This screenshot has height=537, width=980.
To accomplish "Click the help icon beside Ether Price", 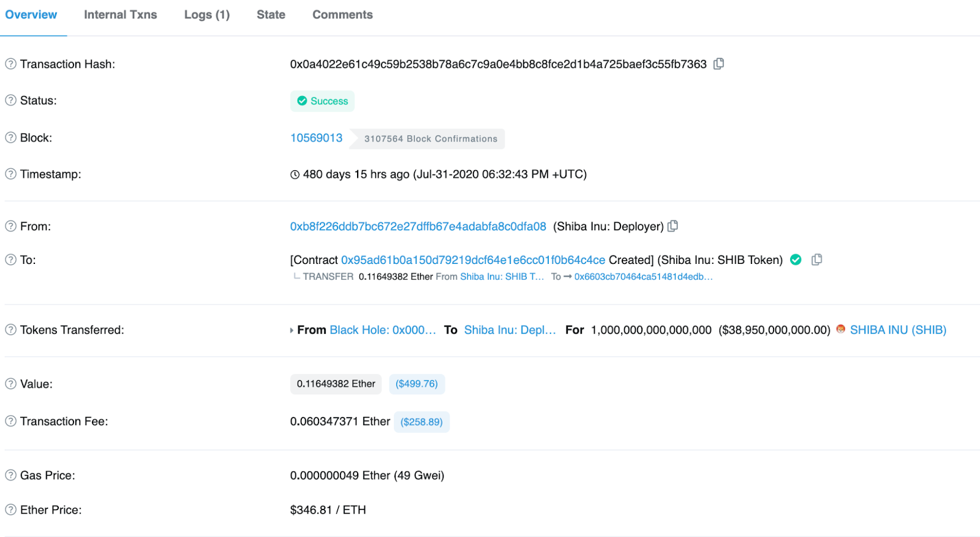I will 10,509.
